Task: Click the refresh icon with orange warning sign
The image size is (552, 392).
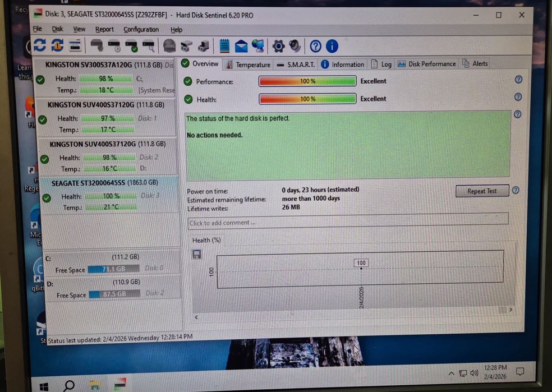Action: [x=57, y=45]
